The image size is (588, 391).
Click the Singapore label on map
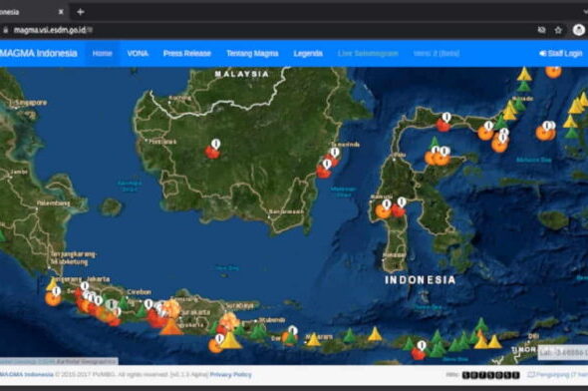point(31,103)
